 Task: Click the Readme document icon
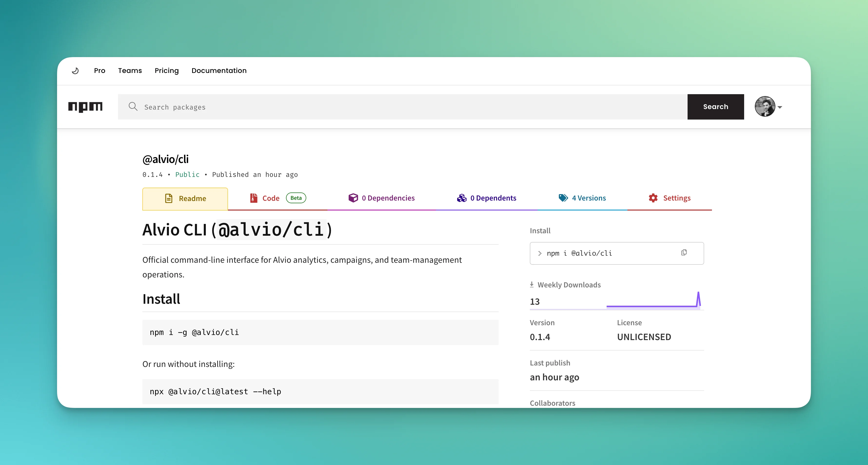click(168, 198)
